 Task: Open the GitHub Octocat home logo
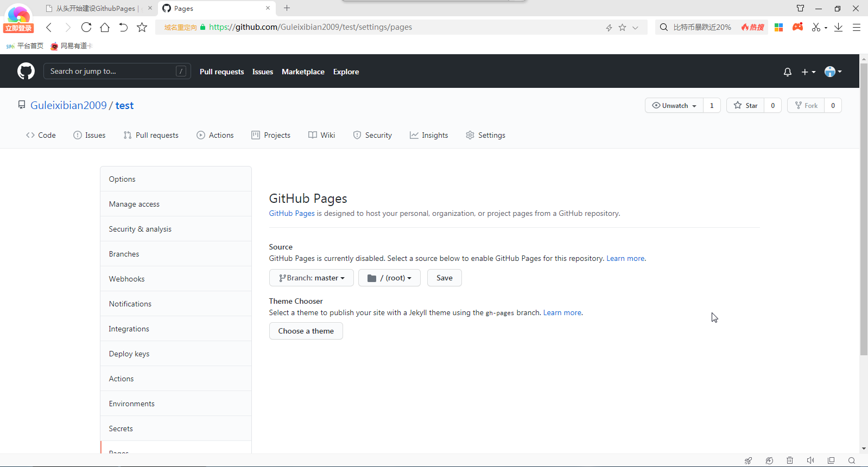[x=26, y=71]
